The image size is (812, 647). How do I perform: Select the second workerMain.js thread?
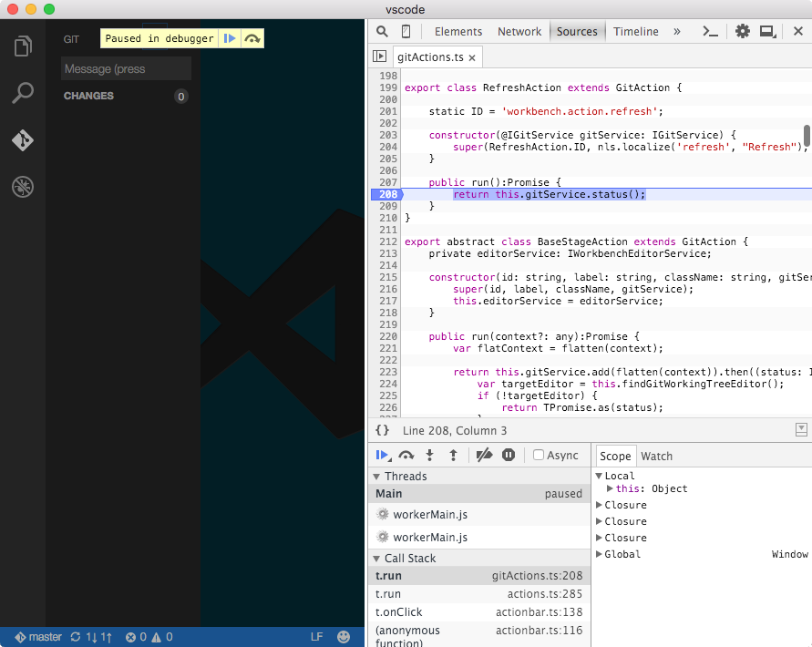pos(479,537)
